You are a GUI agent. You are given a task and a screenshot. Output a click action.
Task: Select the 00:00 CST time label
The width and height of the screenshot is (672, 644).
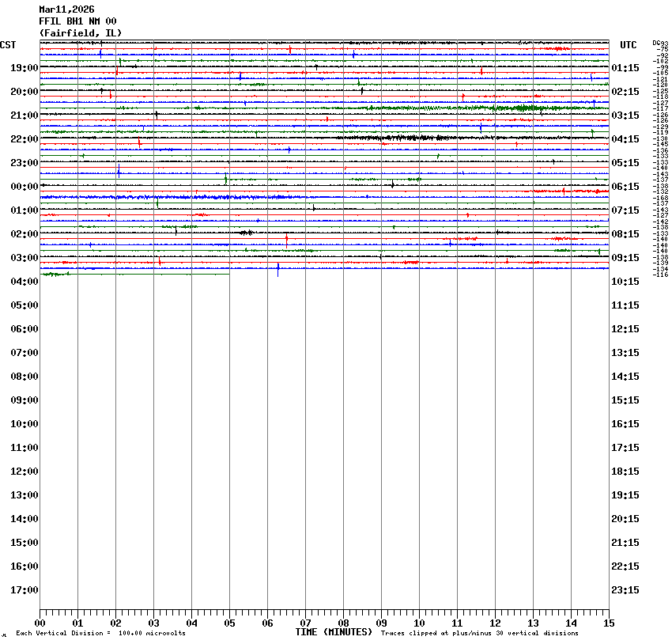click(x=24, y=187)
